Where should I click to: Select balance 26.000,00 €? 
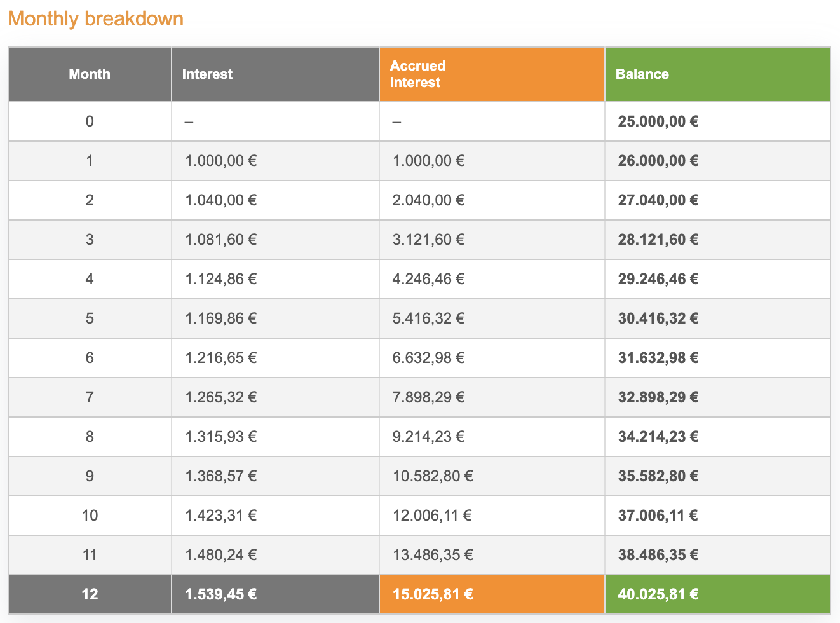658,161
